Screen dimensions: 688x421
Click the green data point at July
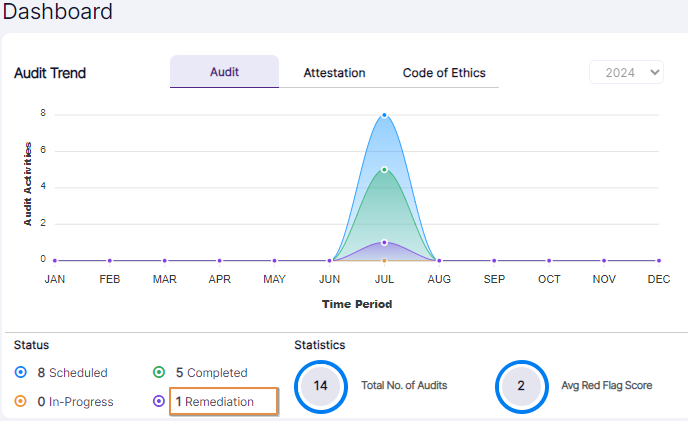(x=384, y=169)
